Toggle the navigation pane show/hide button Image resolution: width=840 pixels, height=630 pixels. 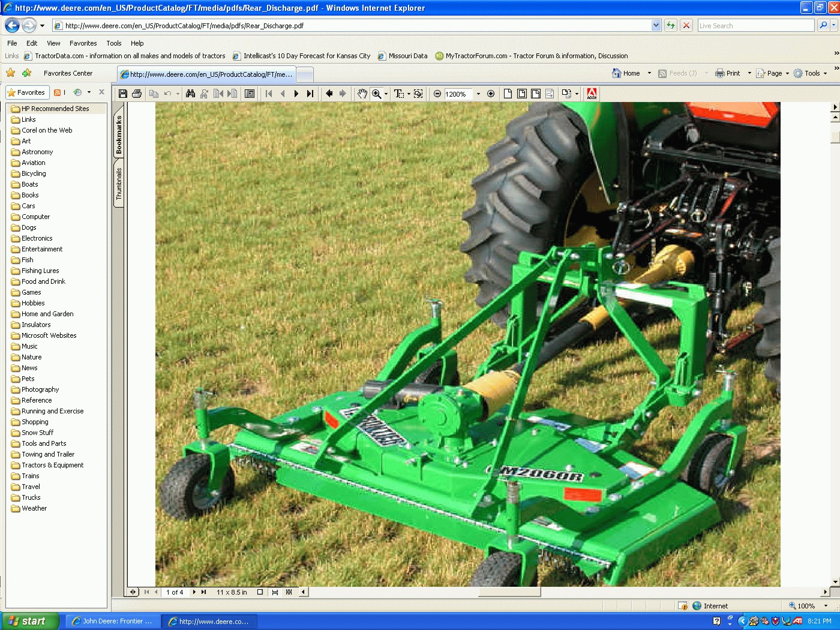(x=133, y=592)
